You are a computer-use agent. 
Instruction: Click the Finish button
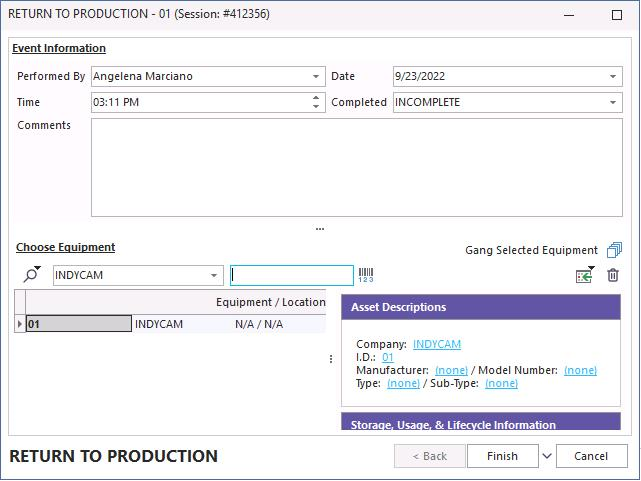coord(502,456)
